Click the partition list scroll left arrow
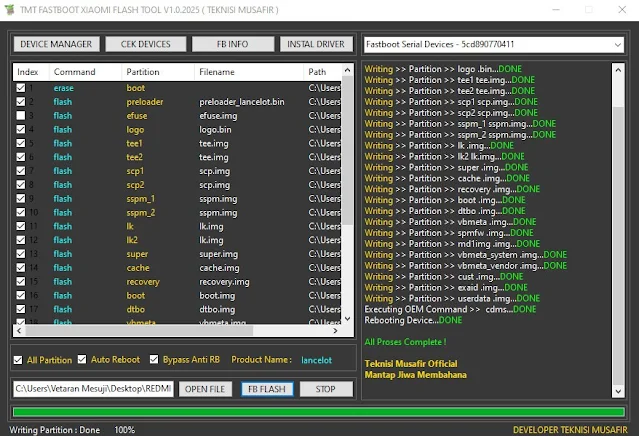 [19, 330]
